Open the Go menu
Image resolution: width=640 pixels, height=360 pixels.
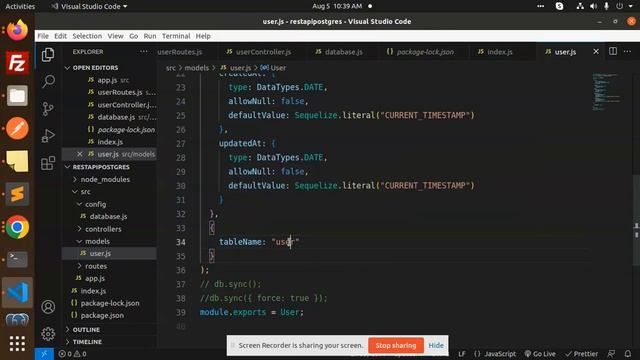[133, 36]
